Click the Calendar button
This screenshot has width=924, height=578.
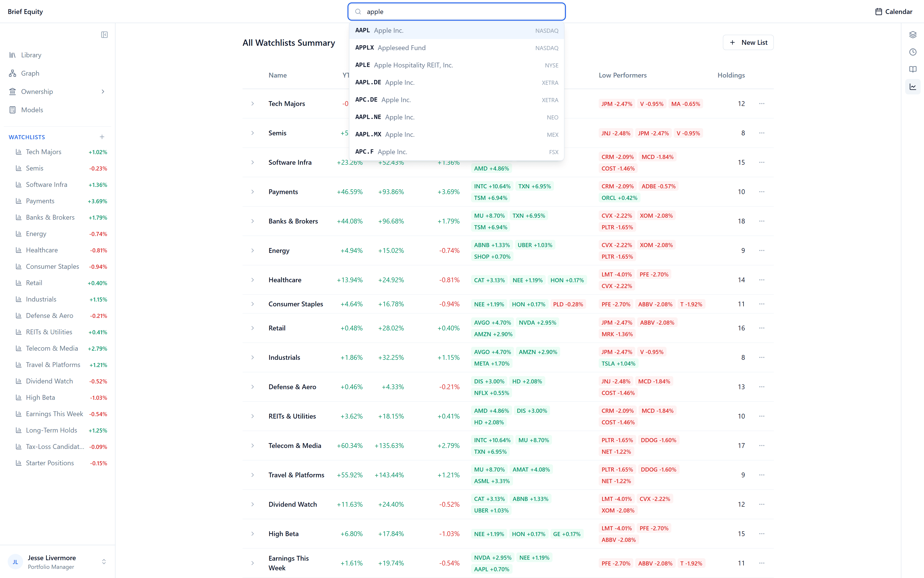pyautogui.click(x=893, y=12)
